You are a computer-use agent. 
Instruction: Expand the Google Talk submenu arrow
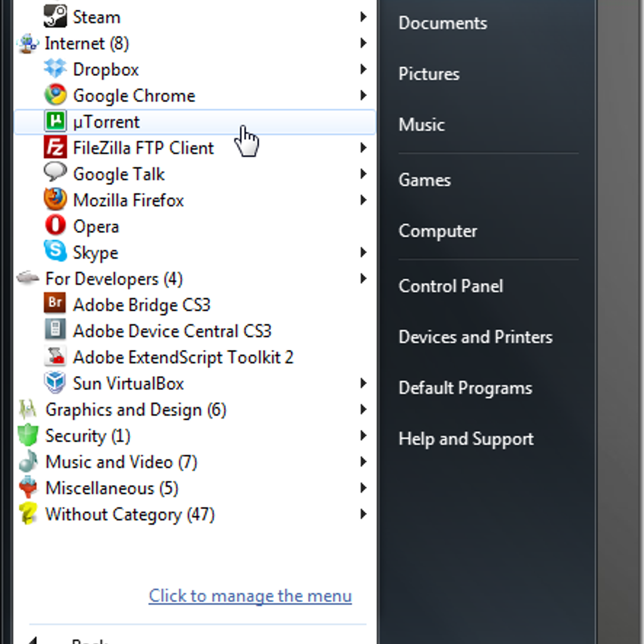coord(363,174)
